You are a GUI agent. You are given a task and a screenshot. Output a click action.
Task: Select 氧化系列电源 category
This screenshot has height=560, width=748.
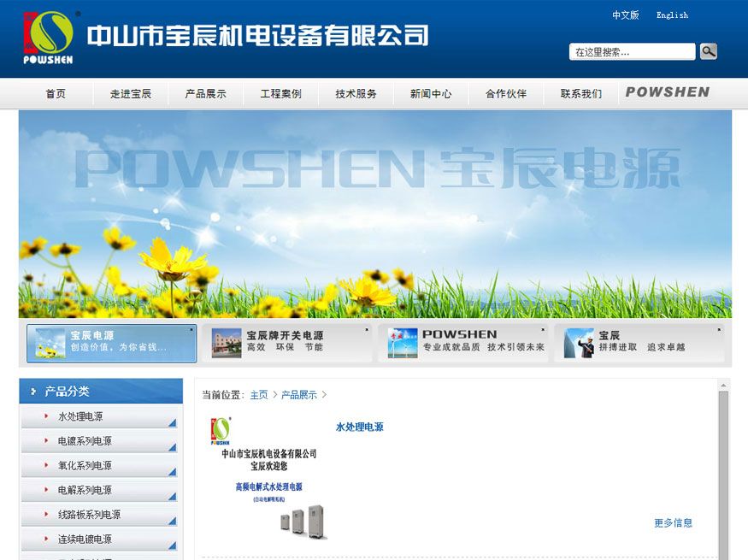click(x=99, y=466)
